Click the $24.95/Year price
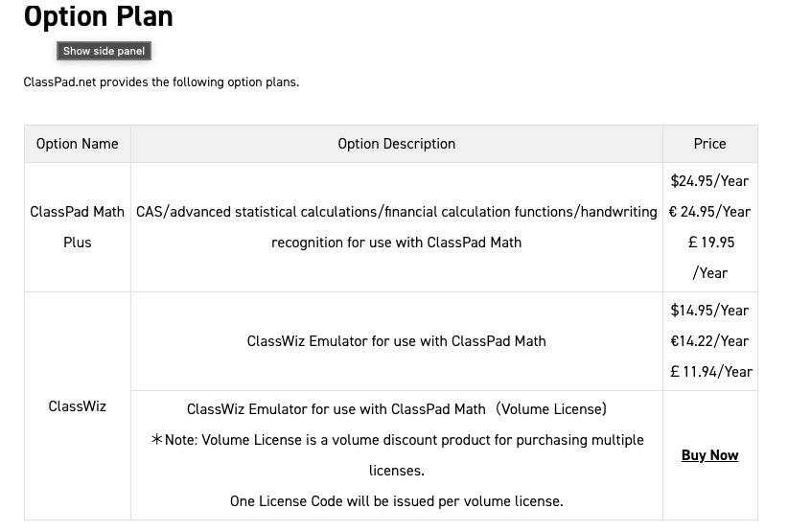This screenshot has height=532, width=788. 709,181
